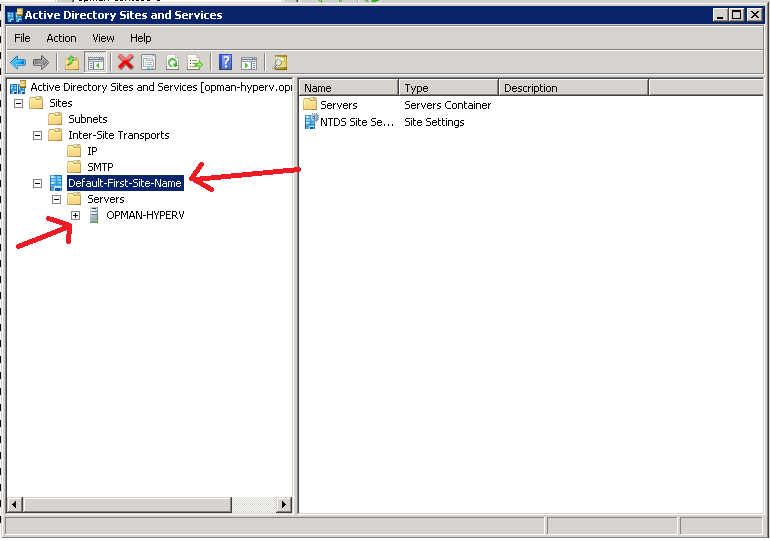This screenshot has width=770, height=541.
Task: Select Inter-Site Transports in the tree
Action: (x=118, y=135)
